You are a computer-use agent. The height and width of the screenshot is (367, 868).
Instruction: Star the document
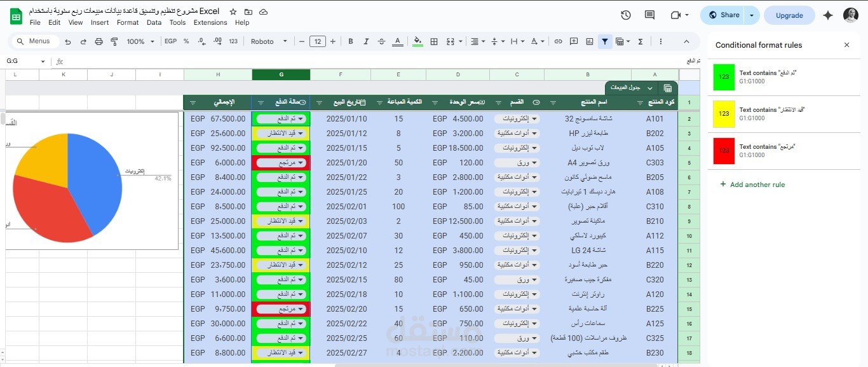(x=233, y=12)
